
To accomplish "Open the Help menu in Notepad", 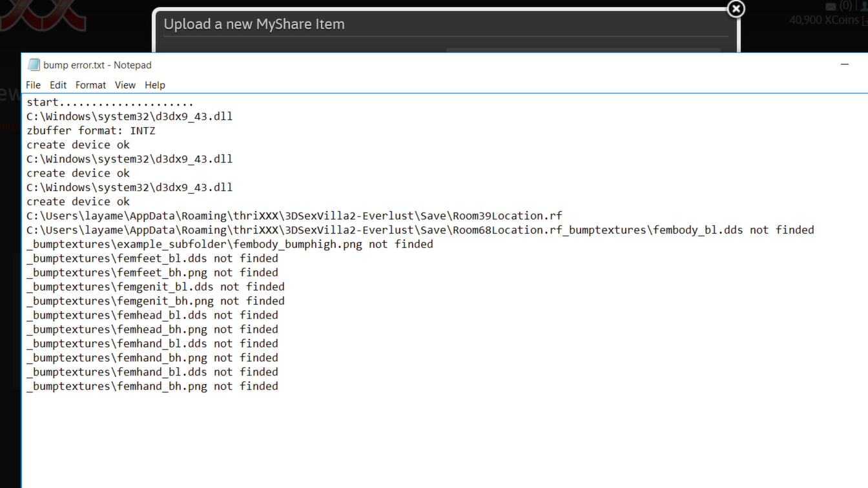I will [x=155, y=85].
